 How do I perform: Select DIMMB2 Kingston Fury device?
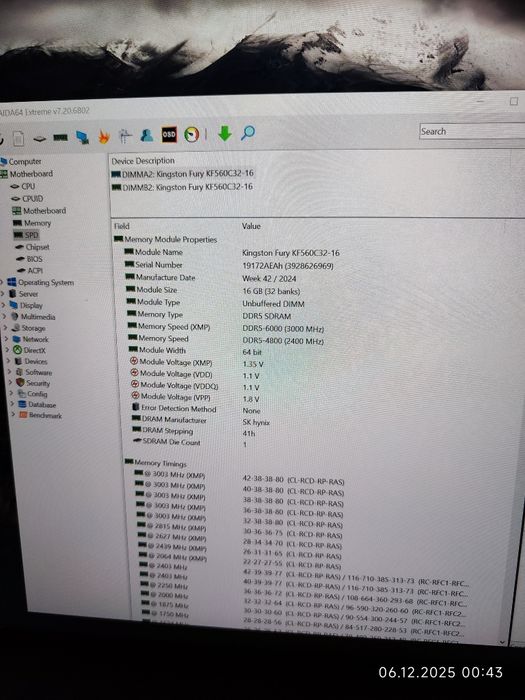tap(188, 187)
